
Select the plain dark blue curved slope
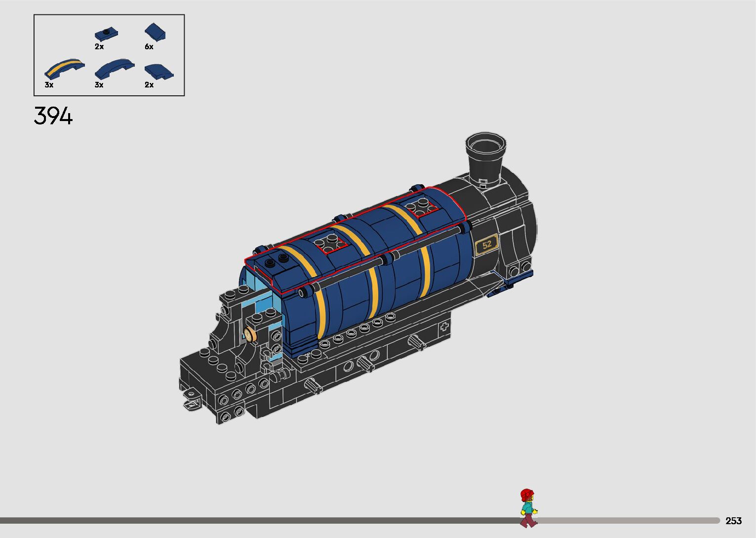click(114, 68)
